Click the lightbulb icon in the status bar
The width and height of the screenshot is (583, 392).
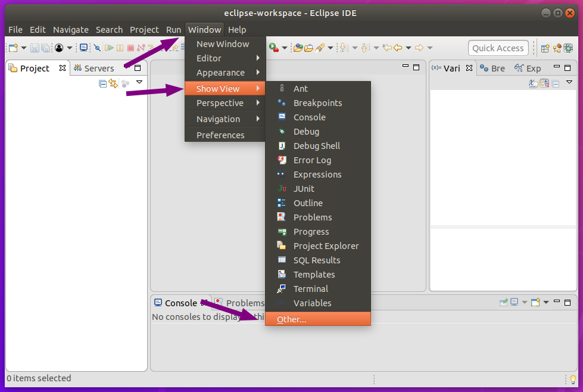click(x=573, y=379)
